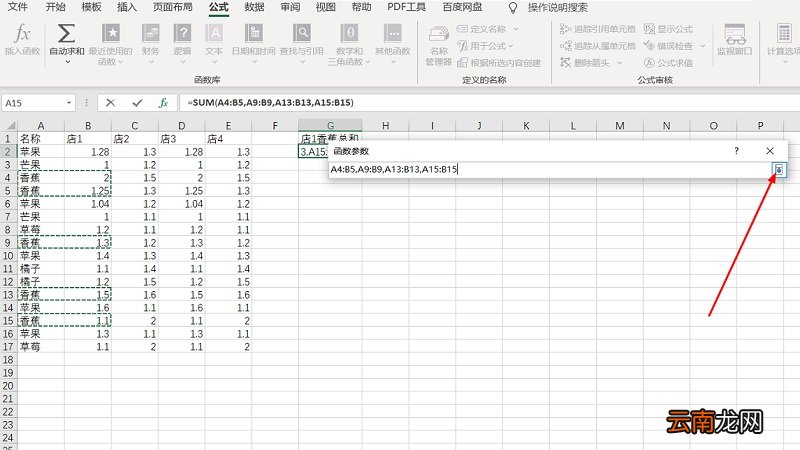Click the select all corner triangle
Screen dimensions: 800x450
pyautogui.click(x=10, y=126)
